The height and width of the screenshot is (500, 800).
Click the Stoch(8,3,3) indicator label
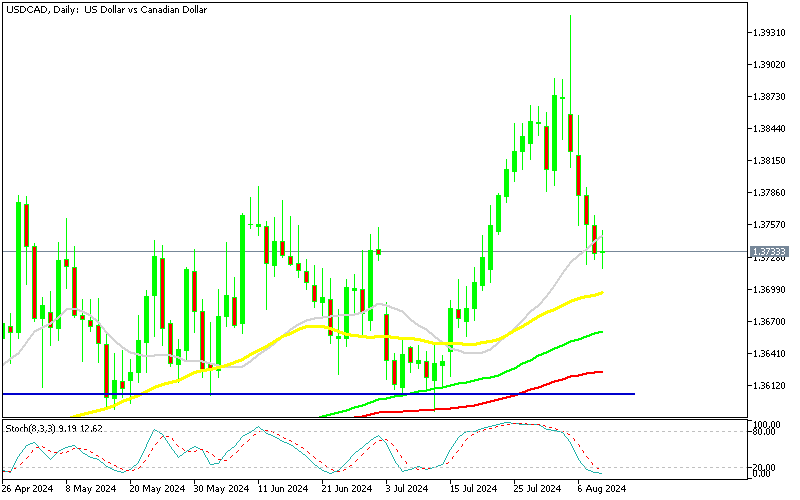(54, 429)
